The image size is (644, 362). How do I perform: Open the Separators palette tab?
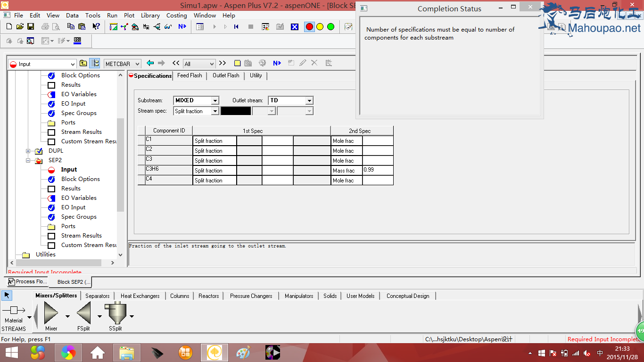coord(98,296)
